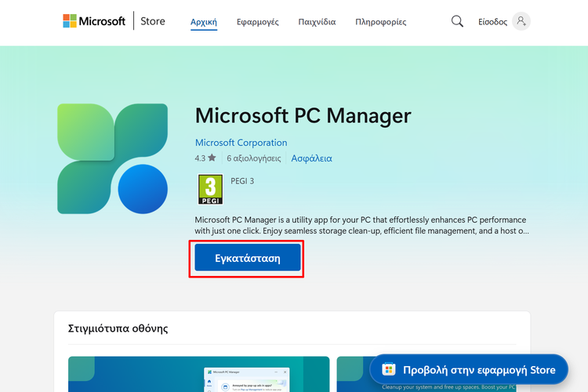
Task: Click the PEGI 3 rating badge
Action: coord(210,190)
